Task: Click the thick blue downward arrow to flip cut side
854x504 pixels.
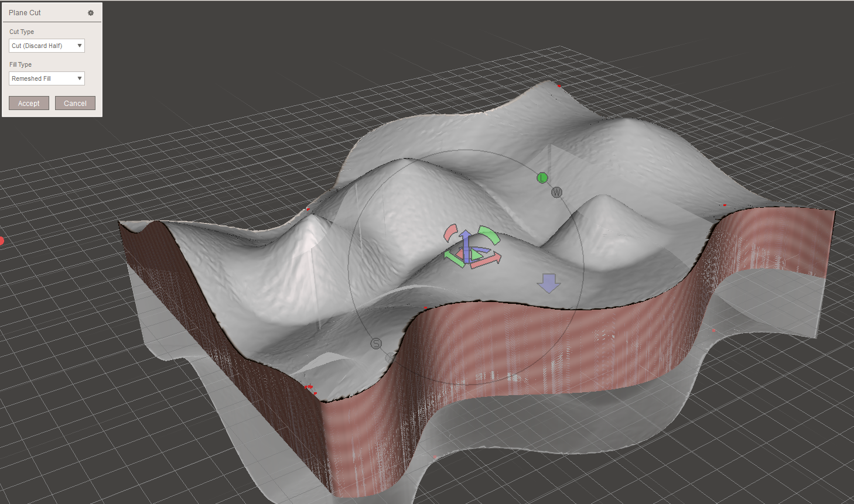Action: pos(549,283)
